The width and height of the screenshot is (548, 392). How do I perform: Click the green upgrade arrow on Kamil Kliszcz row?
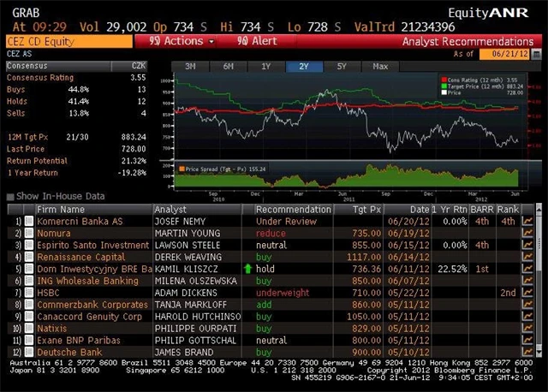click(247, 269)
